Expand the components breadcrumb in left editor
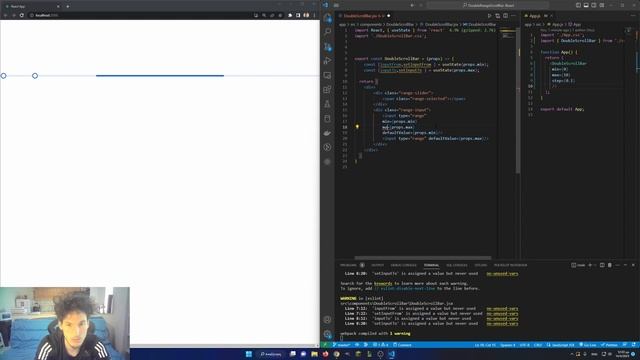Viewport: 640px width, 360px height. [x=371, y=24]
